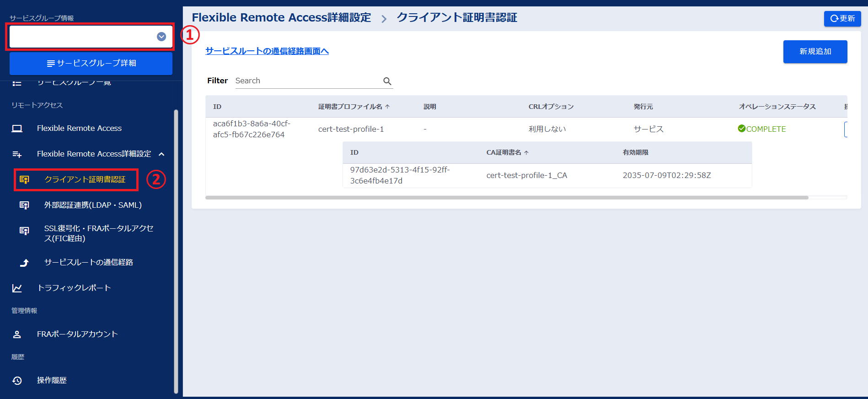The image size is (868, 399).
Task: Open SSL復号化・FRAポータルアクセス(FIC経由) item
Action: coord(99,233)
